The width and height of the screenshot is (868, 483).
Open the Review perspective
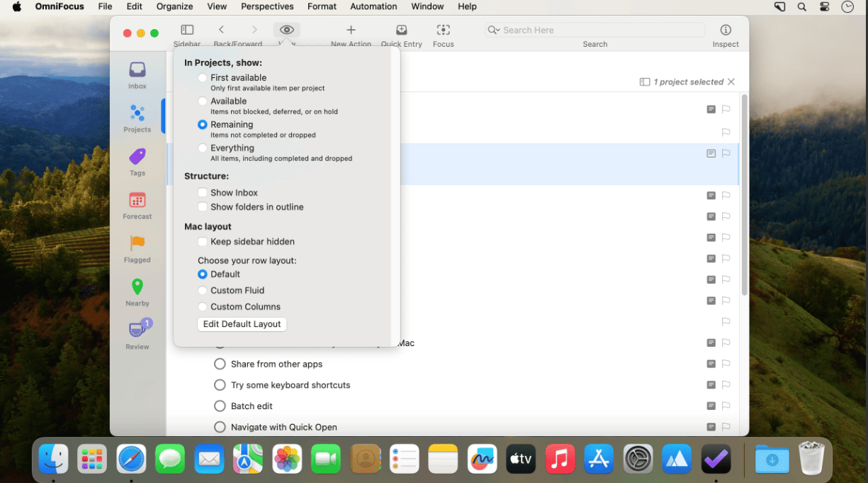[137, 335]
